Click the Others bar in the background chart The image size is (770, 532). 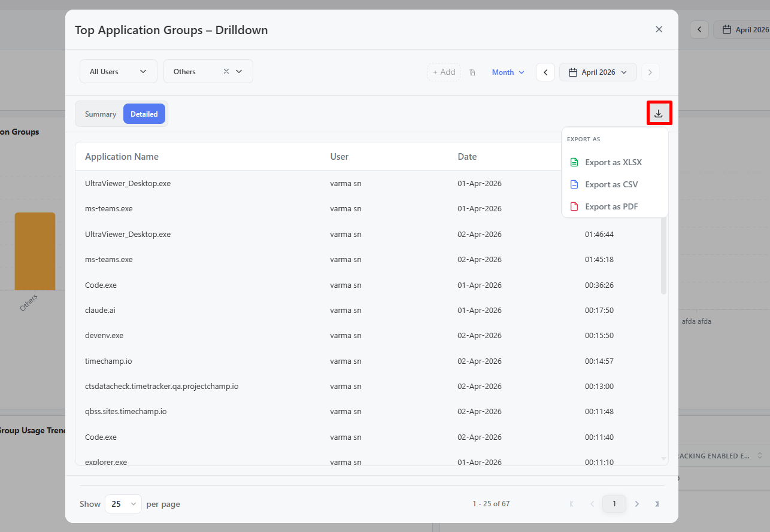point(35,251)
